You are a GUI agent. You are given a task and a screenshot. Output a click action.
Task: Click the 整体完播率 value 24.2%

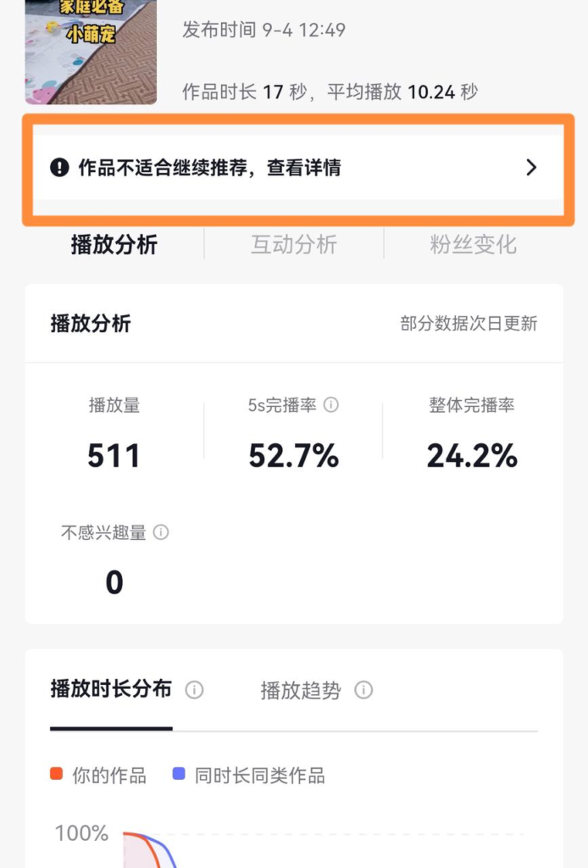coord(472,455)
